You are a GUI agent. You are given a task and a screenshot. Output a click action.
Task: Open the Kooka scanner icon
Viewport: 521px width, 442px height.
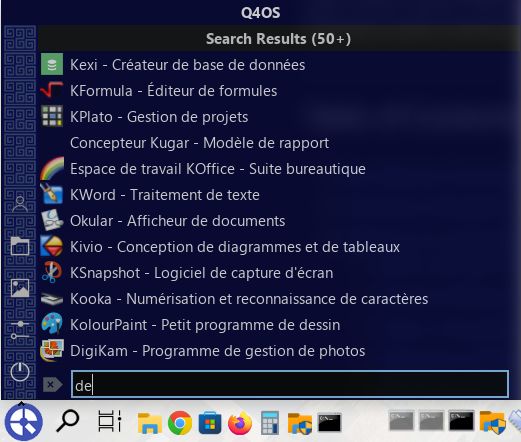tap(52, 298)
